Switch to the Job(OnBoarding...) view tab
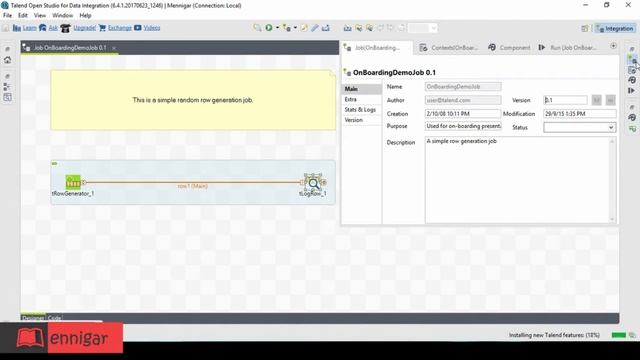The height and width of the screenshot is (360, 640). pos(377,48)
